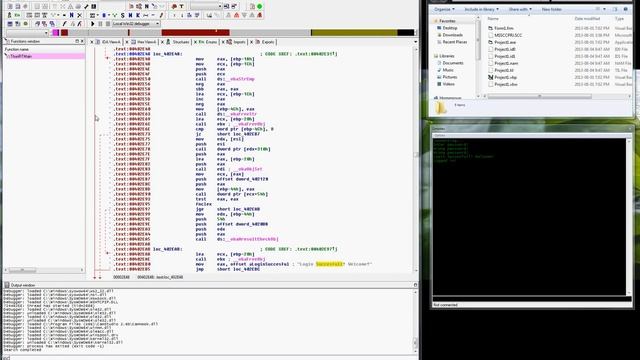Click the first icon in the third toolbar row
This screenshot has width=640, height=360.
point(10,24)
